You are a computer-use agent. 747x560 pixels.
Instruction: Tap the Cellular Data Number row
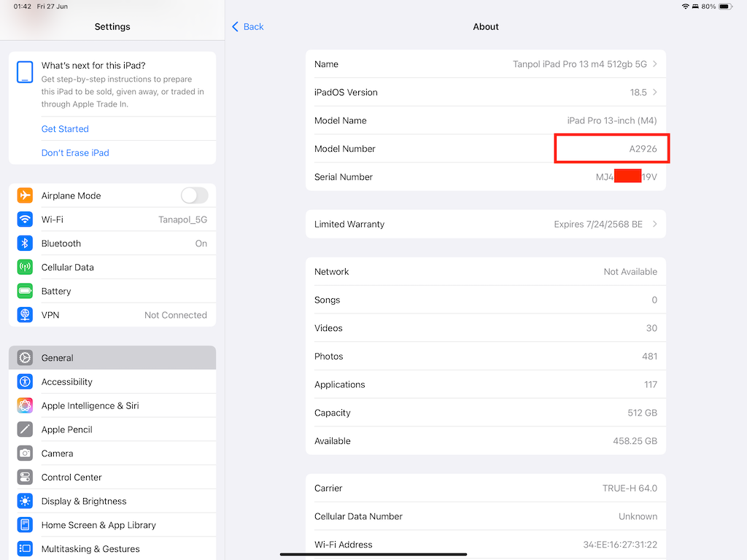tap(485, 516)
